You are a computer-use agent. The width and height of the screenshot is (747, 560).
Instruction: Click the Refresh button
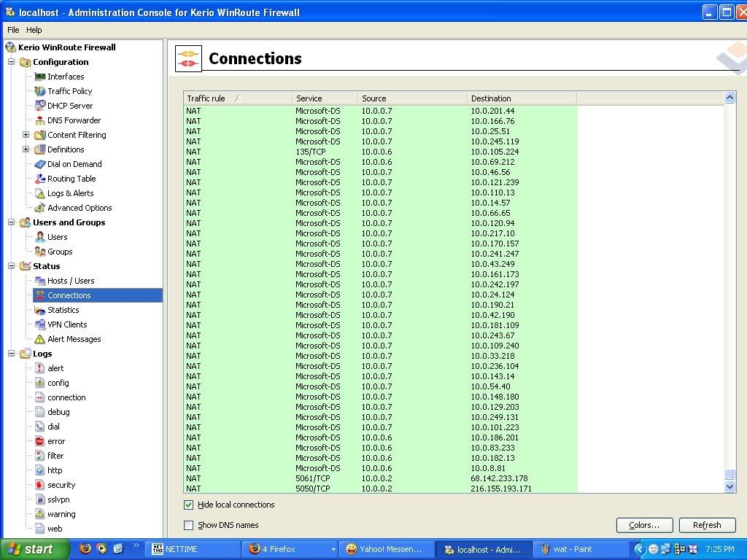708,525
